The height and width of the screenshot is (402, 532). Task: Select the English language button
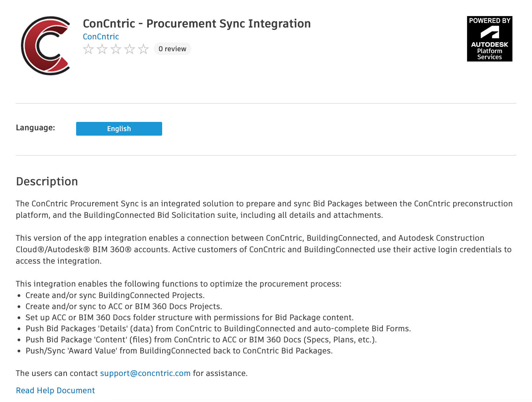pyautogui.click(x=119, y=129)
